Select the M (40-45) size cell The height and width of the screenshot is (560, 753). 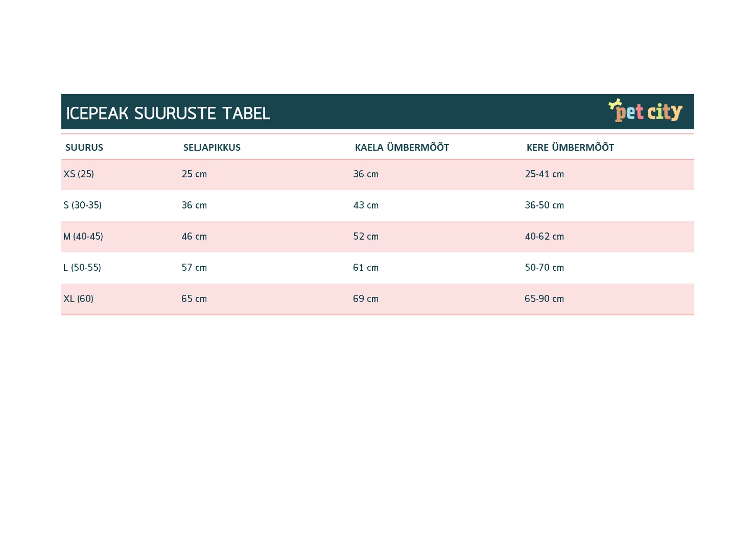pyautogui.click(x=83, y=236)
